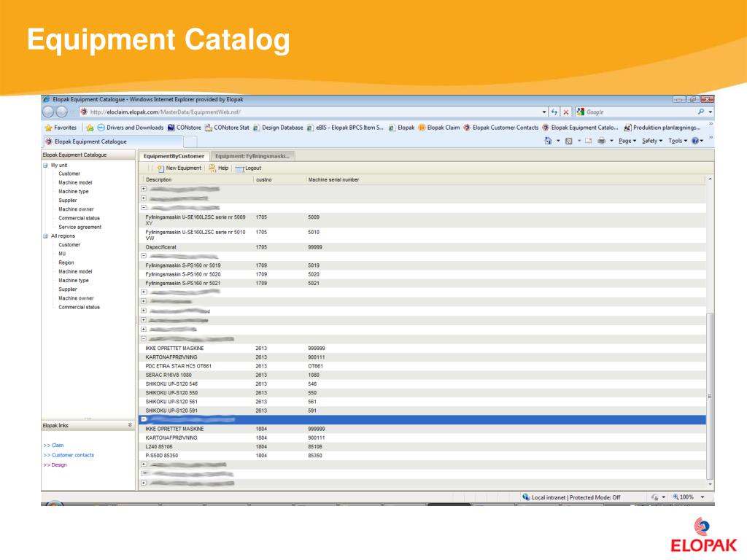Select row SERAC R16V8 1080
The width and height of the screenshot is (747, 560).
point(422,376)
